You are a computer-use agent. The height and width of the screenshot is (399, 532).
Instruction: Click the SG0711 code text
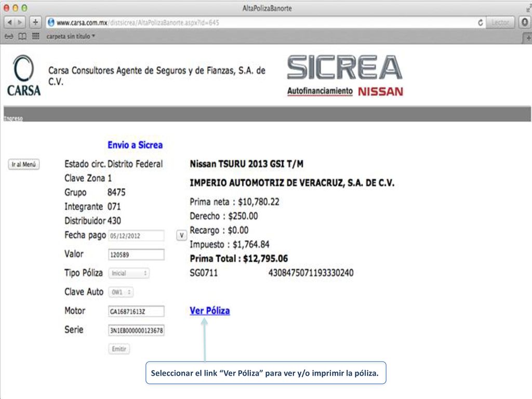(x=204, y=273)
